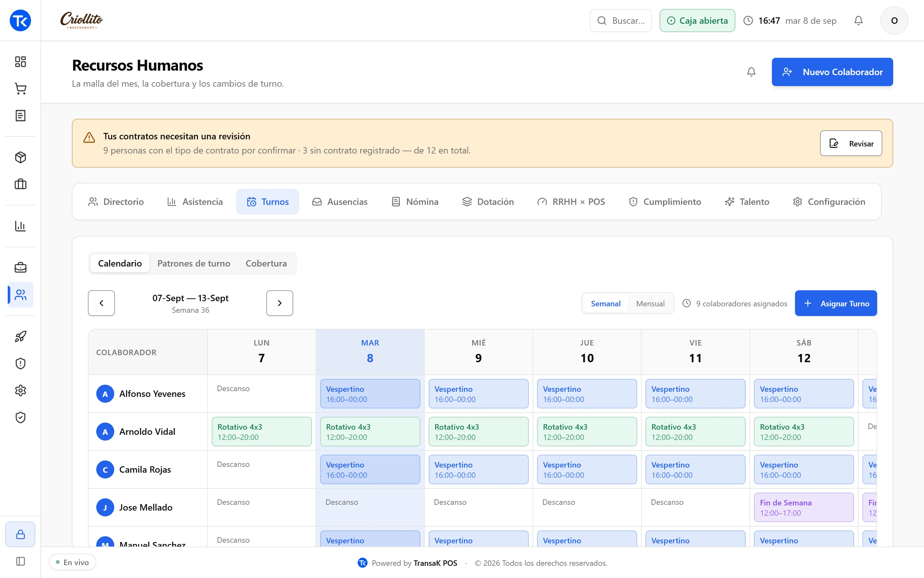Go to previous week arrow
Image resolution: width=924 pixels, height=578 pixels.
tap(101, 303)
